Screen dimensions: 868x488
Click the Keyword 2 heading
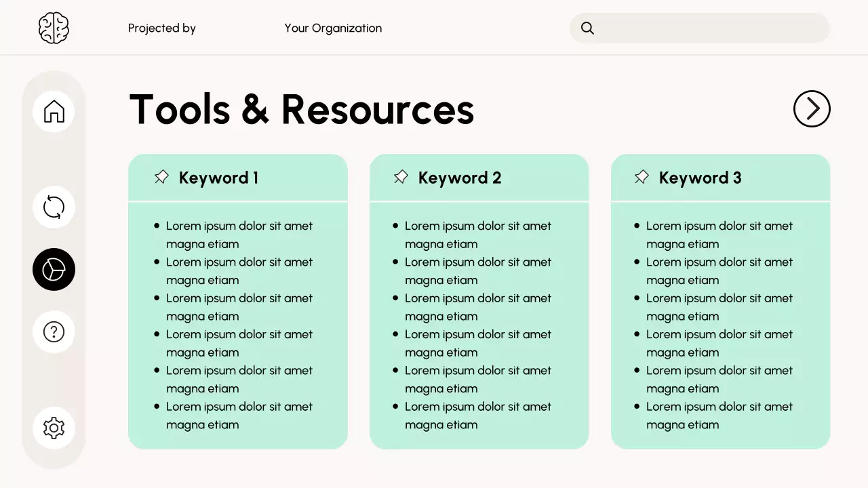(x=460, y=178)
